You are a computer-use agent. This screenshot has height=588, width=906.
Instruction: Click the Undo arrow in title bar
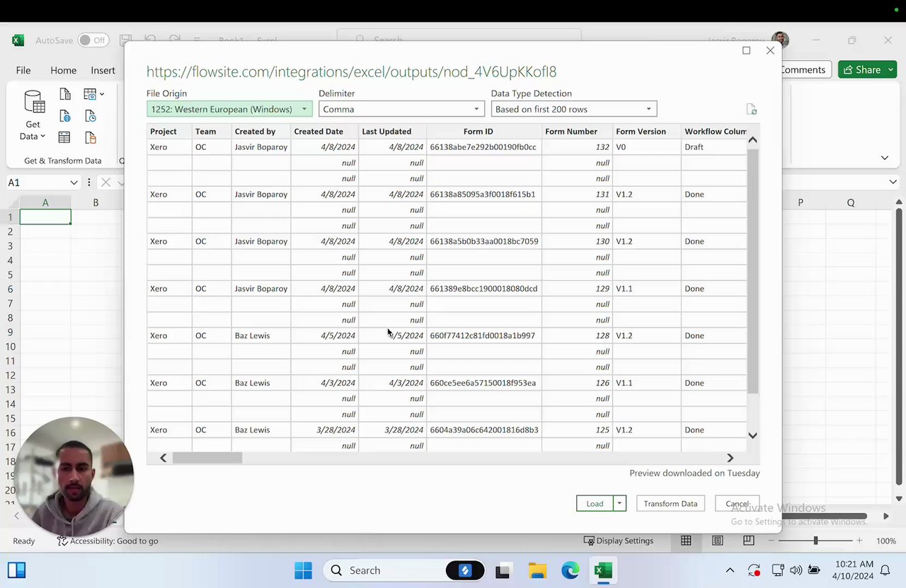tap(150, 40)
